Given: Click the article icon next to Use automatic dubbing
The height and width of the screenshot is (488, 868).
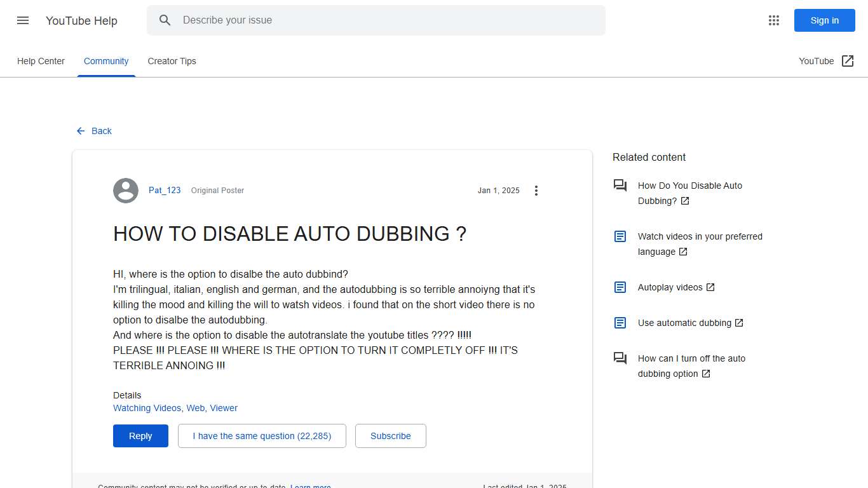Looking at the screenshot, I should point(620,323).
